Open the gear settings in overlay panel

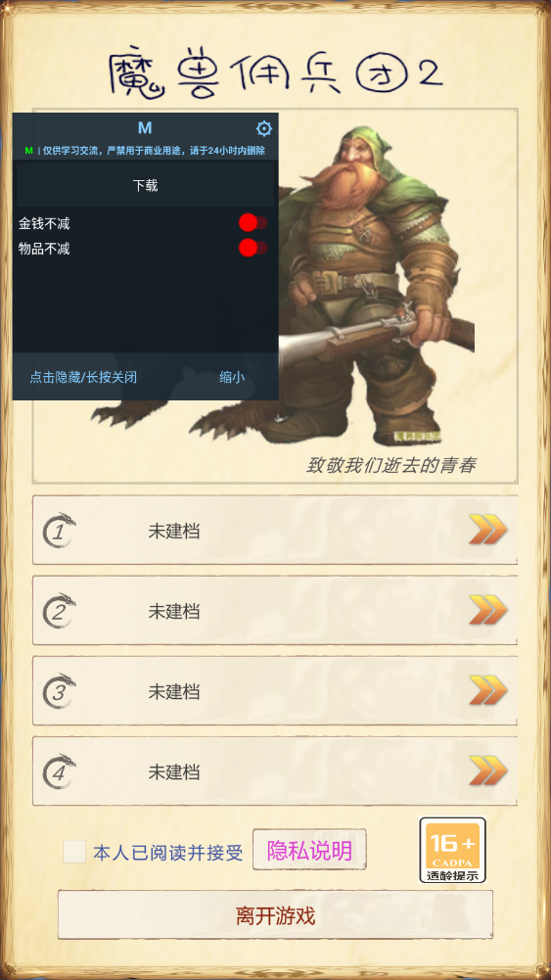(x=264, y=129)
